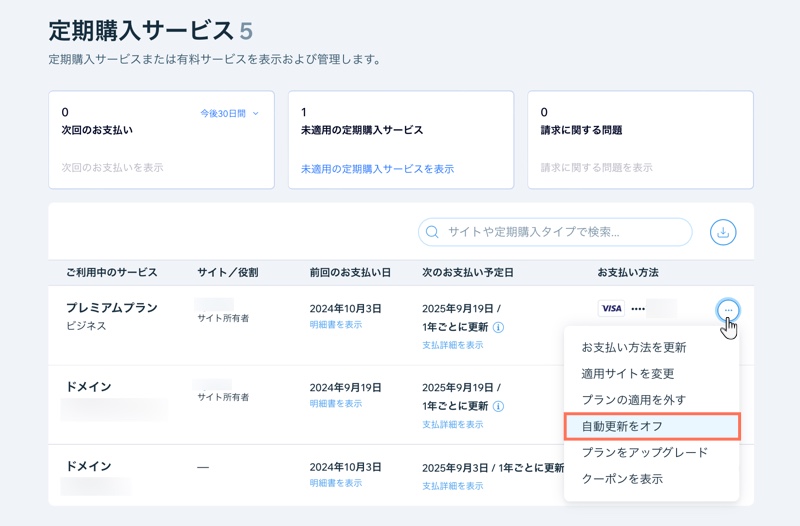Click the 定期購入サービス page heading
The height and width of the screenshot is (526, 800).
[x=141, y=31]
